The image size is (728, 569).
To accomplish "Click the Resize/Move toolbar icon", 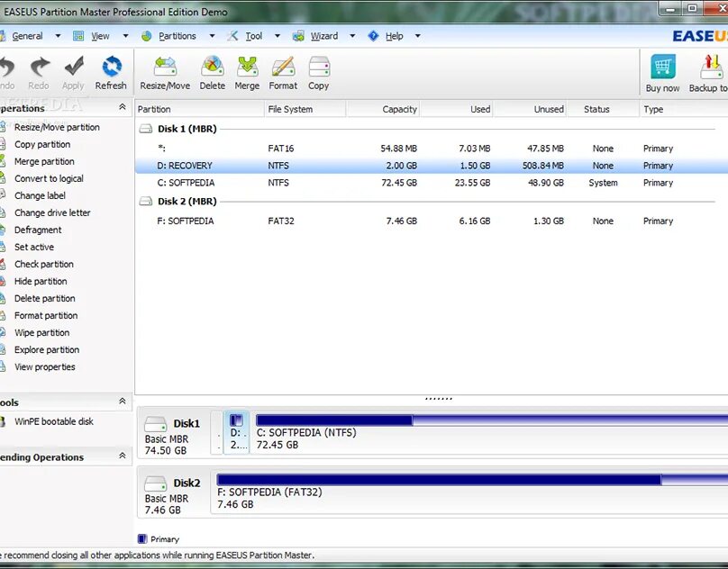I will (x=165, y=67).
